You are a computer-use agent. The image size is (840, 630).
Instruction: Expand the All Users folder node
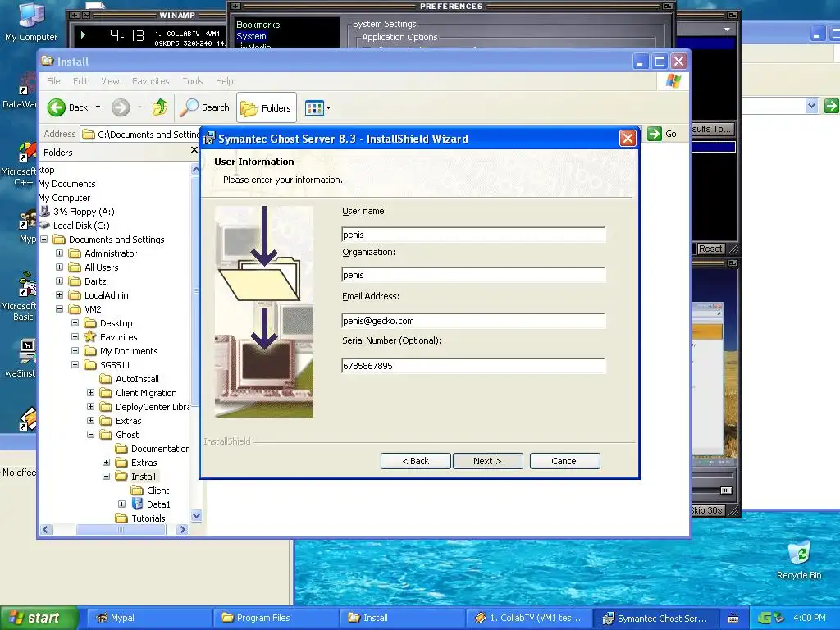pos(59,267)
